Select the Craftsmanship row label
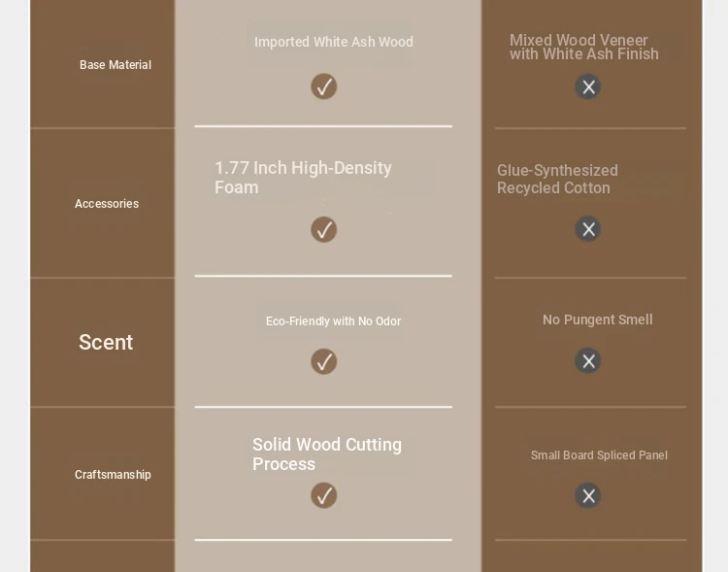 [113, 475]
